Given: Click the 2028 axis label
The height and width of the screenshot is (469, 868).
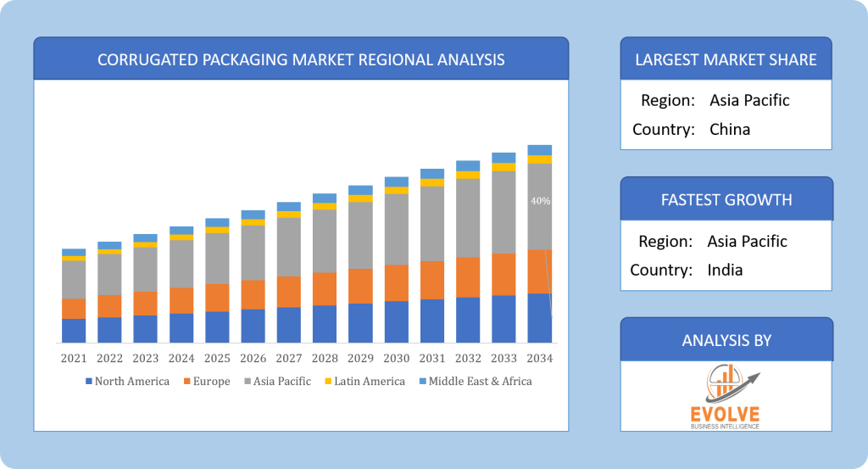Looking at the screenshot, I should click(x=325, y=358).
